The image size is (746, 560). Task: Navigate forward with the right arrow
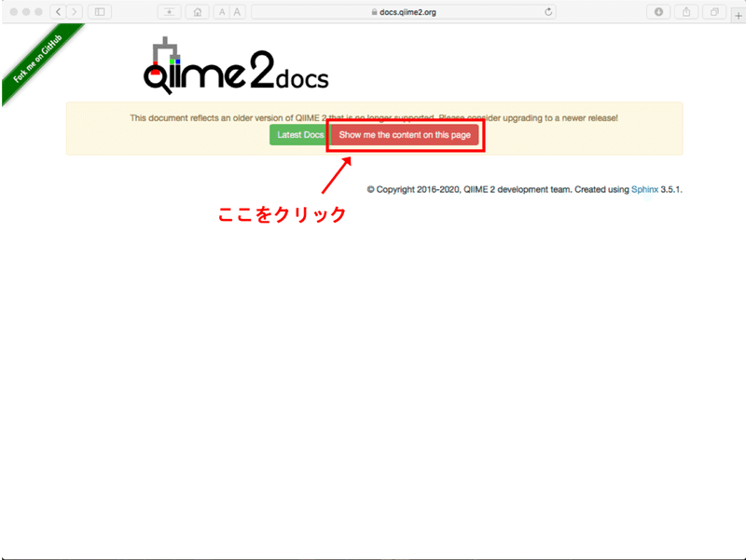pos(75,12)
